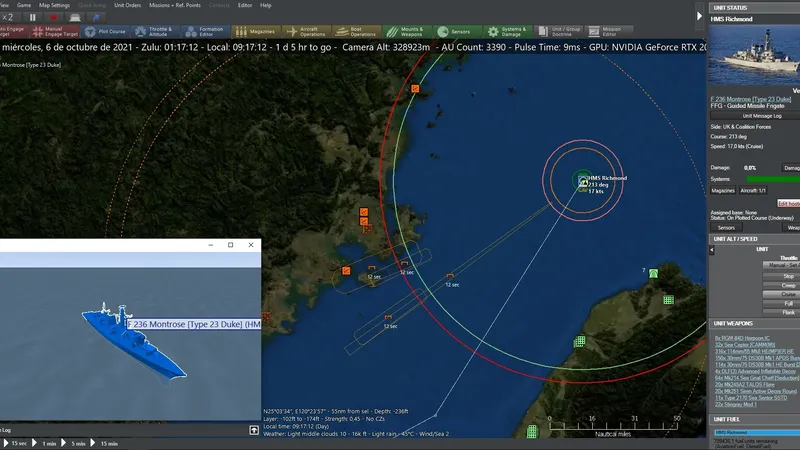
Task: Pause the simulation
Action: pyautogui.click(x=33, y=17)
